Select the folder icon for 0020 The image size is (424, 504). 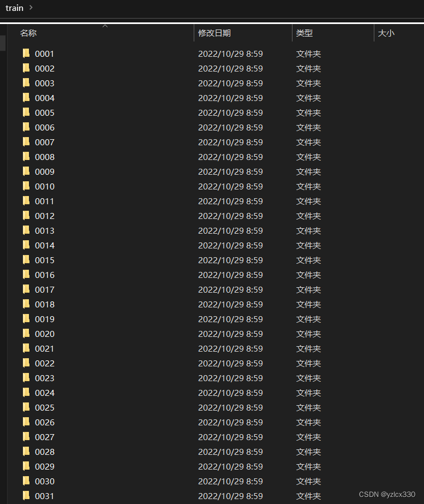pos(26,334)
